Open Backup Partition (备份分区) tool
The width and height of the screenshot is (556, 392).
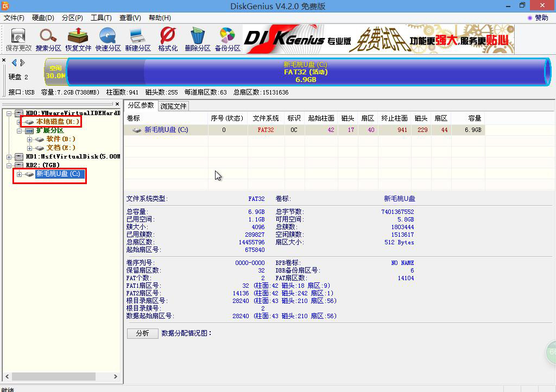point(228,39)
